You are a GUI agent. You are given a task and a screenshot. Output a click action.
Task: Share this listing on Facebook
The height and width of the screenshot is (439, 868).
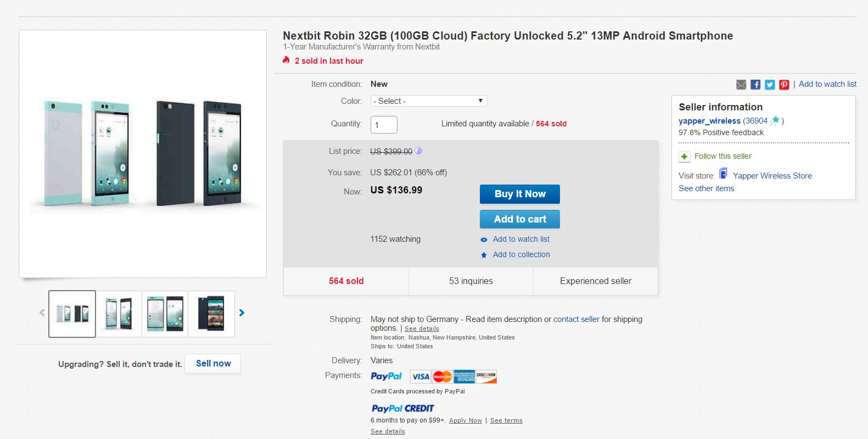755,85
